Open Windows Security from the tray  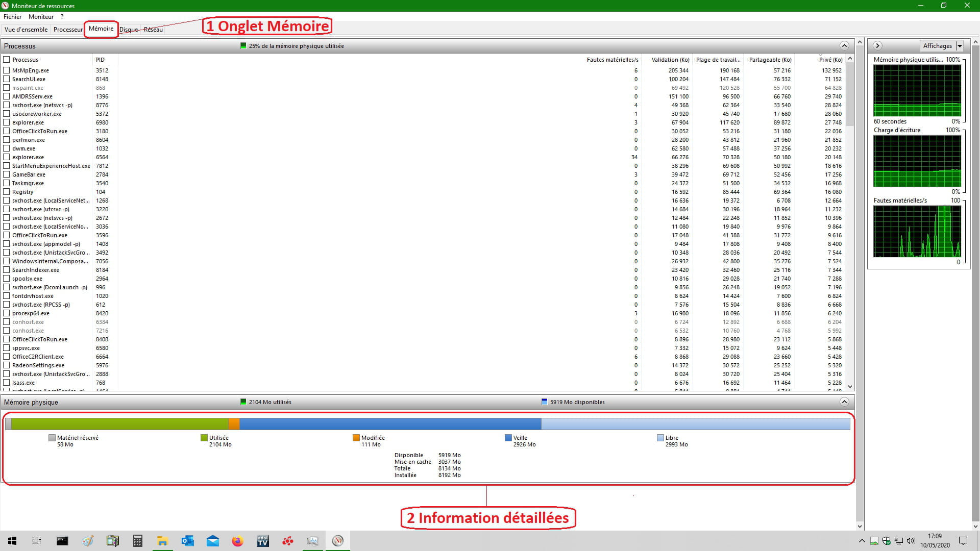click(887, 541)
